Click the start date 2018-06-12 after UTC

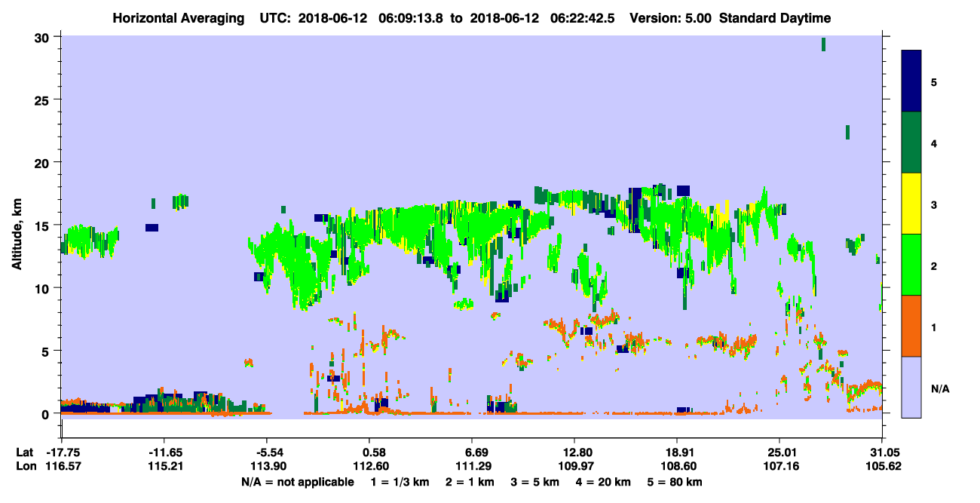(332, 18)
